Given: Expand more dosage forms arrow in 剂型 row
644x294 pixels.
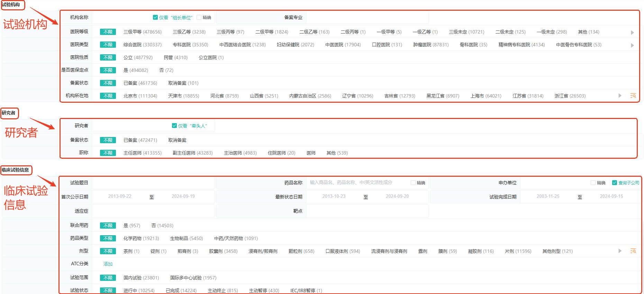Looking at the screenshot, I should coord(620,251).
